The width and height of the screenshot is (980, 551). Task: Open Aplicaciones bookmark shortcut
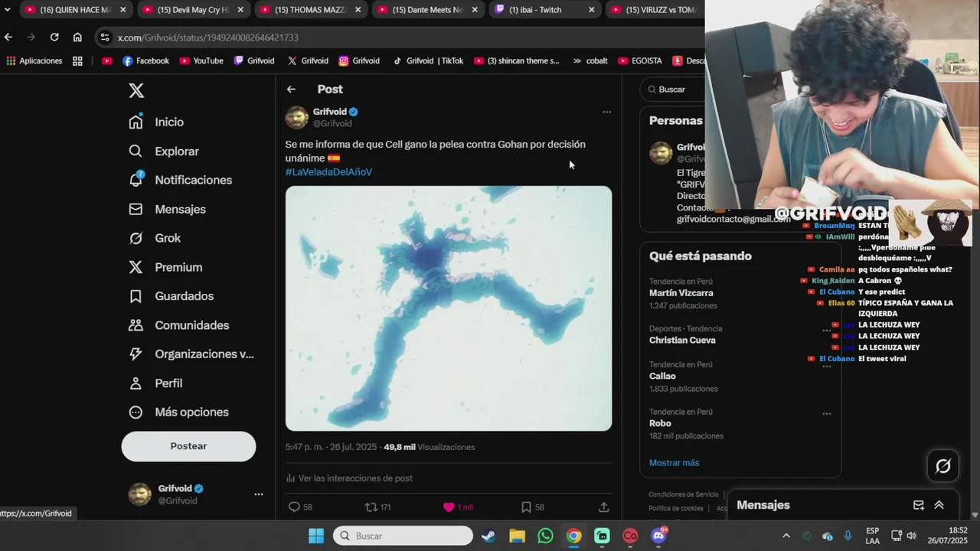pyautogui.click(x=34, y=60)
